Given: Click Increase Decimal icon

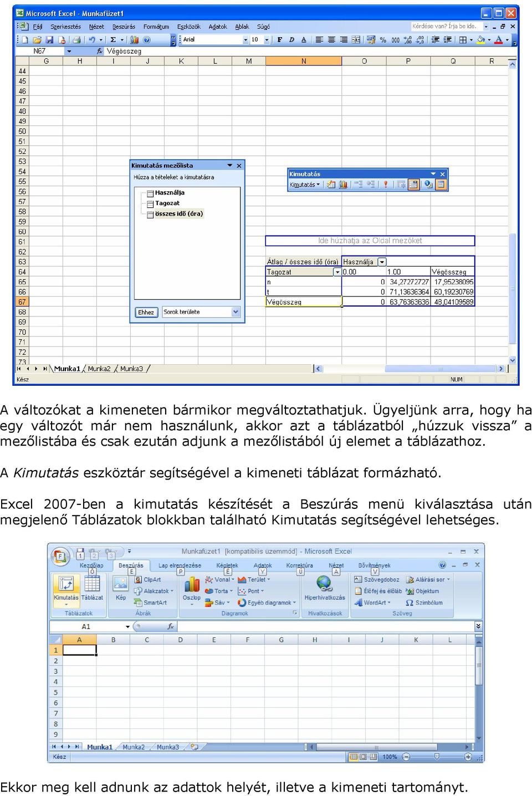Looking at the screenshot, I should pos(408,40).
